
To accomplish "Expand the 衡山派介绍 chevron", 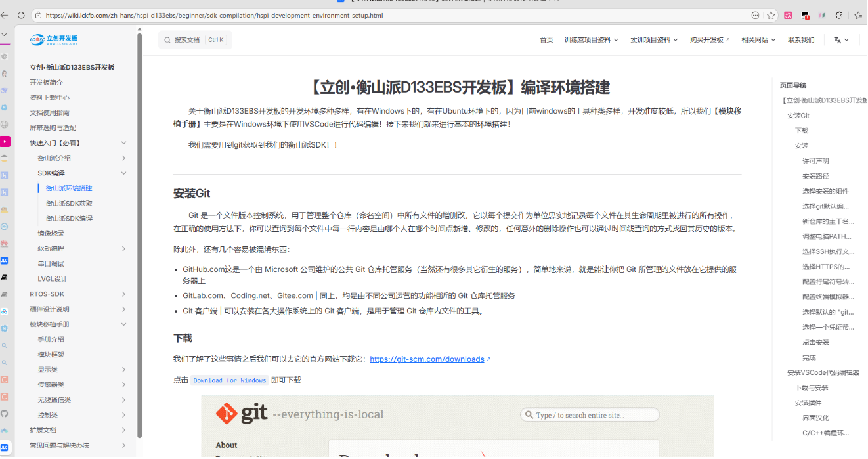I will point(123,158).
